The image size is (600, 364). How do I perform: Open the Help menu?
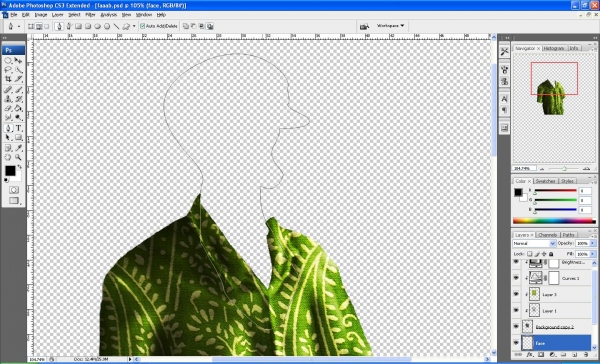pos(161,15)
